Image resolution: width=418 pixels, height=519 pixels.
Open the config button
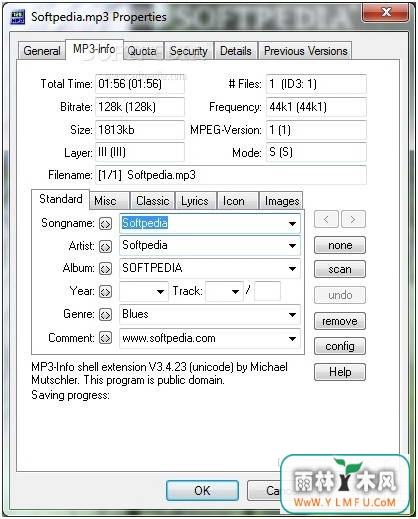pyautogui.click(x=340, y=346)
